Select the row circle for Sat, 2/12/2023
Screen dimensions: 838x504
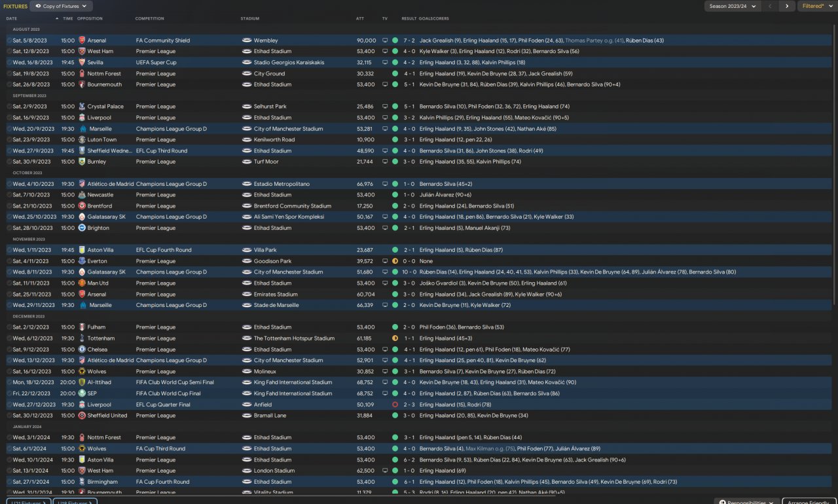(9, 327)
